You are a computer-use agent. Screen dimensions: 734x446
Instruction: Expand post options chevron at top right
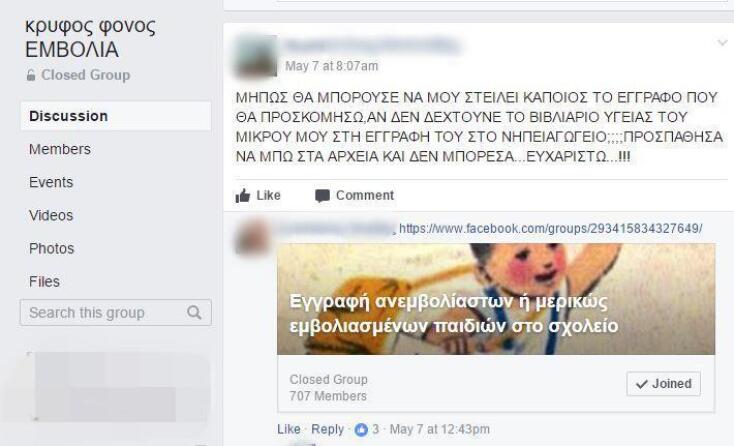[x=722, y=43]
